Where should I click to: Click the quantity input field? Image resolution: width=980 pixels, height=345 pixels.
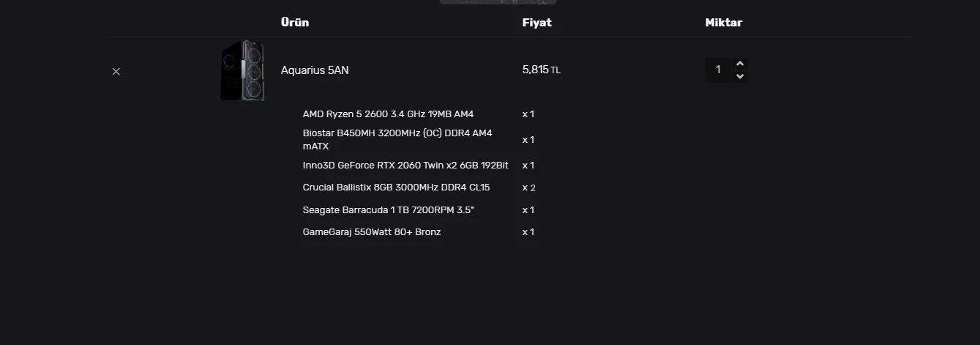718,70
